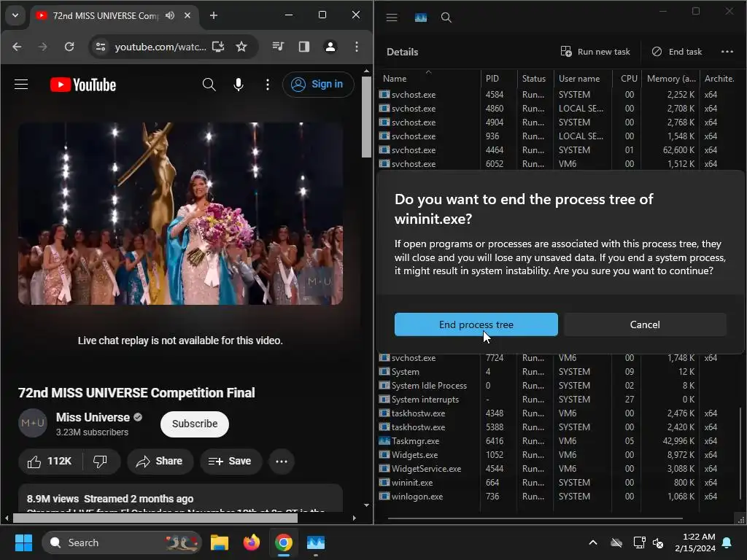Sort by User name column header

click(582, 79)
